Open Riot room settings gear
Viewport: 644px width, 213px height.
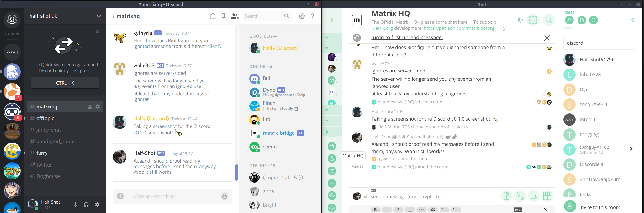520,20
